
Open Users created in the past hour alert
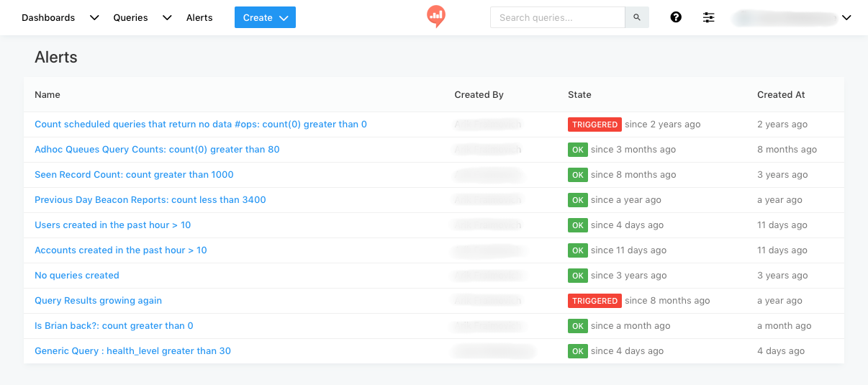click(x=113, y=225)
